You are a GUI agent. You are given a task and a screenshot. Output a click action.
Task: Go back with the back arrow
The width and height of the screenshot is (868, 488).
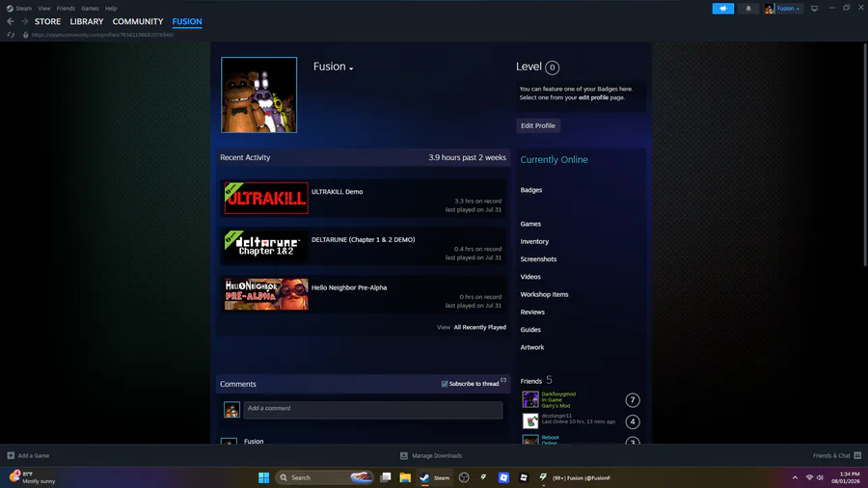click(11, 21)
